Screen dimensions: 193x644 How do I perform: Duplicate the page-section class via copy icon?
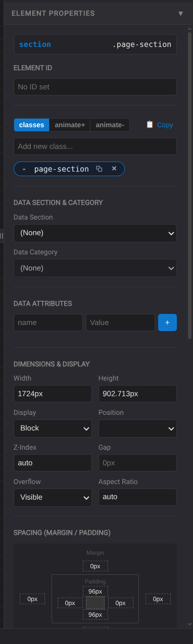99,169
